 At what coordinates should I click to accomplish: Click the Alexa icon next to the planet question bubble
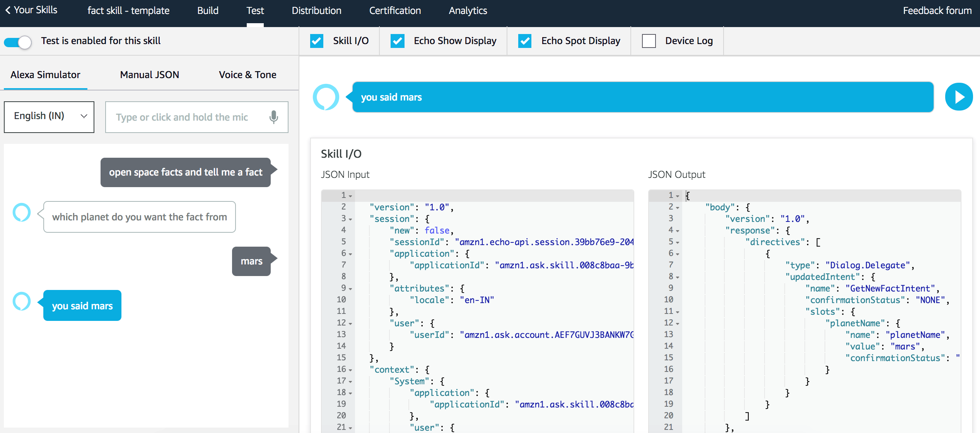(x=21, y=212)
